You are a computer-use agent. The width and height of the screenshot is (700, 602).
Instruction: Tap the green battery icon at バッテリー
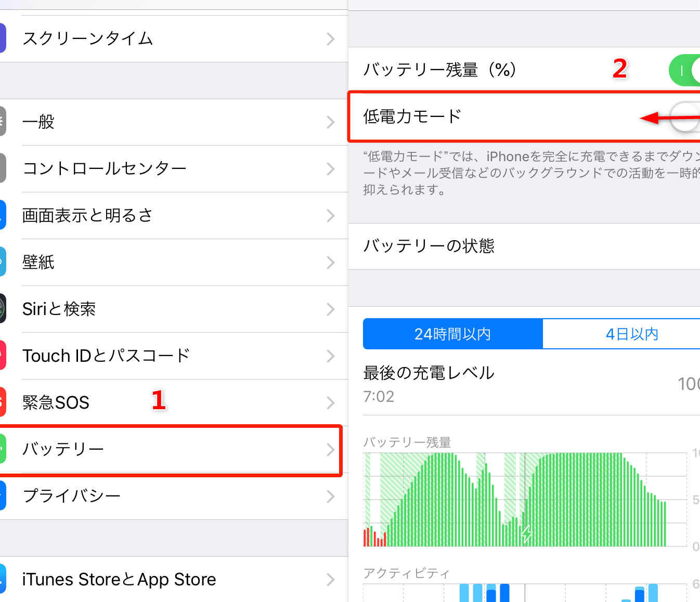point(3,449)
